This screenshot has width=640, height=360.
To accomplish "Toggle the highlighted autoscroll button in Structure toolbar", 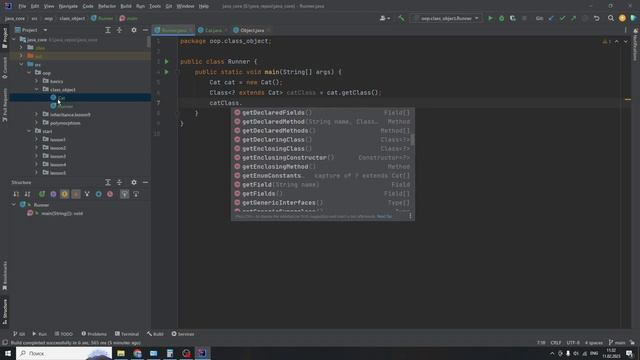I will pos(124,194).
